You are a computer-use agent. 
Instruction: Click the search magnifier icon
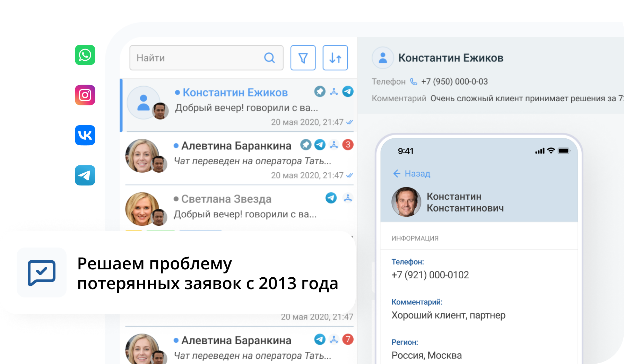click(269, 58)
